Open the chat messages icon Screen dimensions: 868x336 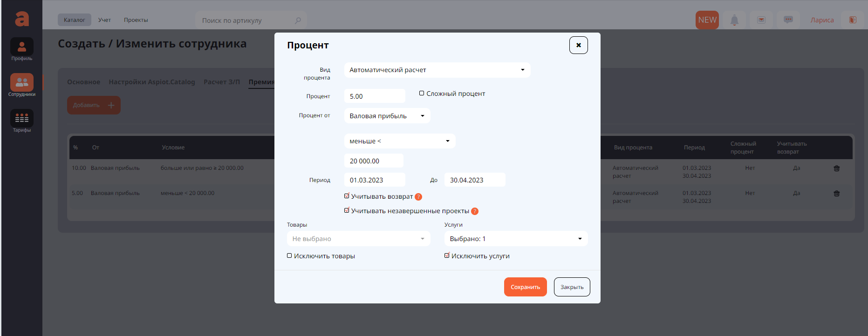788,20
